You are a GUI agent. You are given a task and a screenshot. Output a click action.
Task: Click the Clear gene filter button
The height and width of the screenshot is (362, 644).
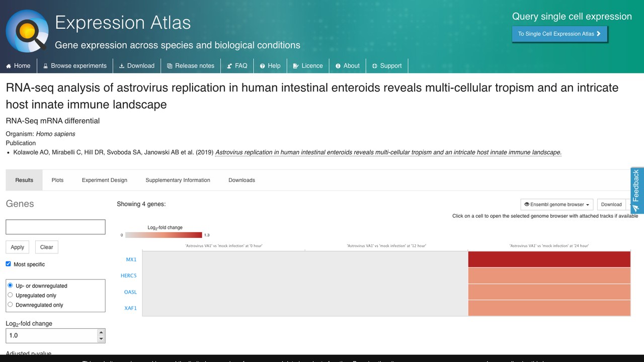[47, 247]
